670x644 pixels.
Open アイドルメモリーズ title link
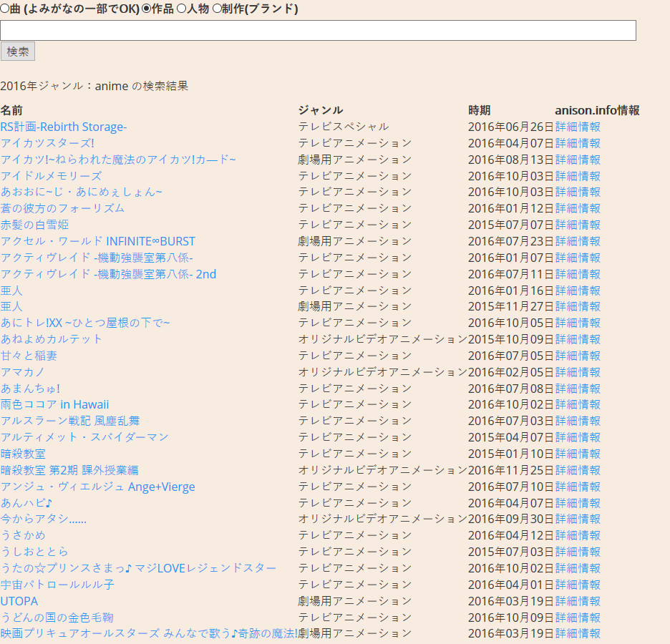[52, 176]
